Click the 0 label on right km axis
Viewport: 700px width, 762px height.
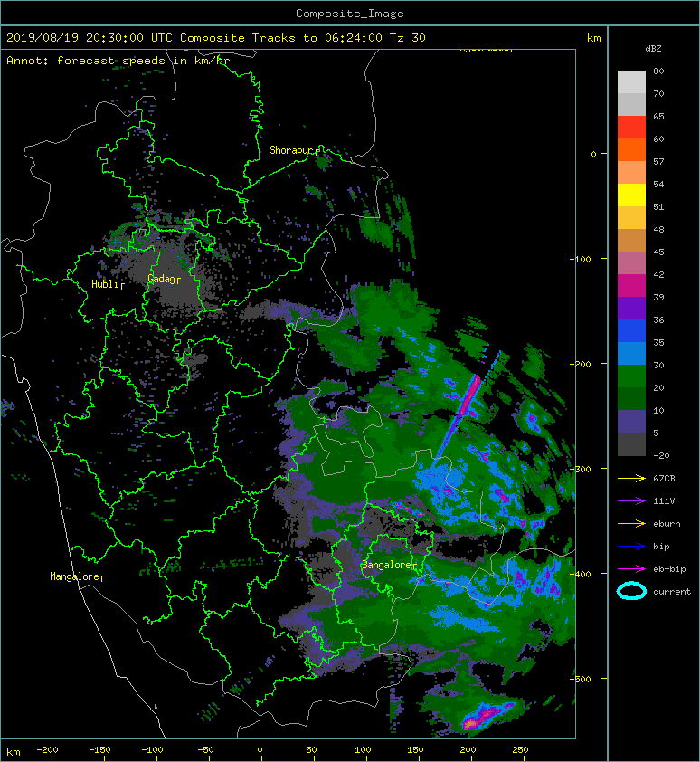pos(593,154)
